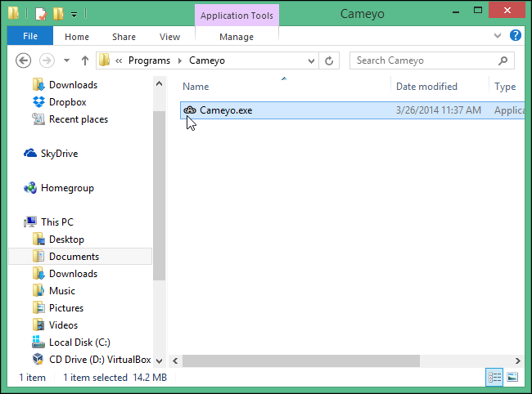Click the 3/26/2014 11:37 AM date cell
The image size is (532, 394).
pyautogui.click(x=439, y=110)
